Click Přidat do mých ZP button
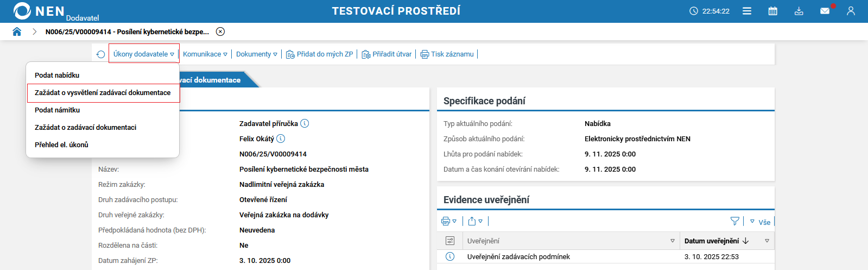Viewport: 868px width, 270px height. (x=320, y=54)
